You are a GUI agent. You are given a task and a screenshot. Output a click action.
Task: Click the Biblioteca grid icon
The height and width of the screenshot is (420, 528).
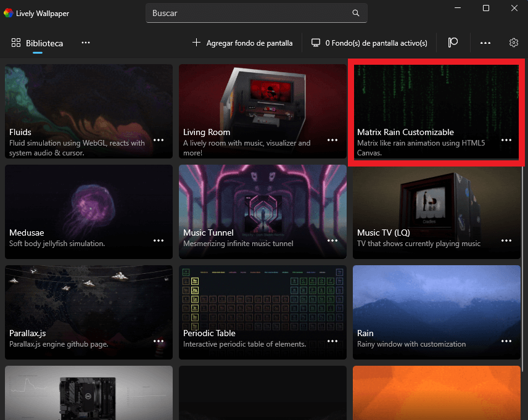(16, 43)
